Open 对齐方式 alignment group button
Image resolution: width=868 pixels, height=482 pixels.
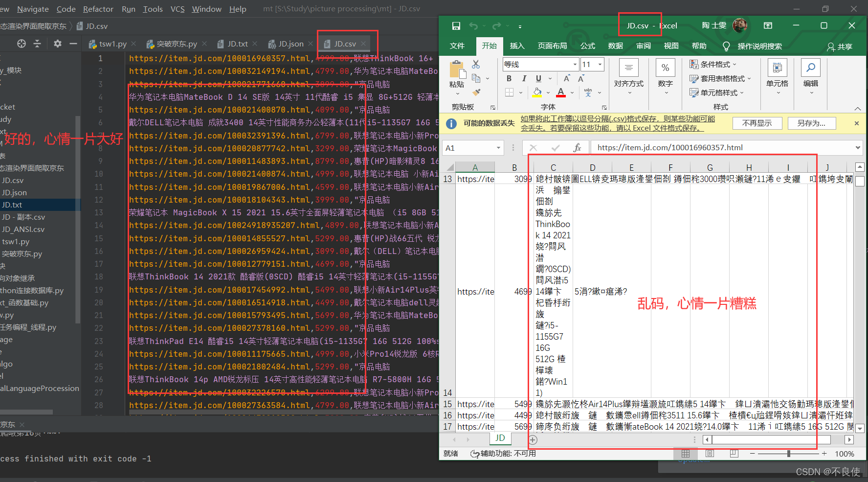click(x=629, y=77)
